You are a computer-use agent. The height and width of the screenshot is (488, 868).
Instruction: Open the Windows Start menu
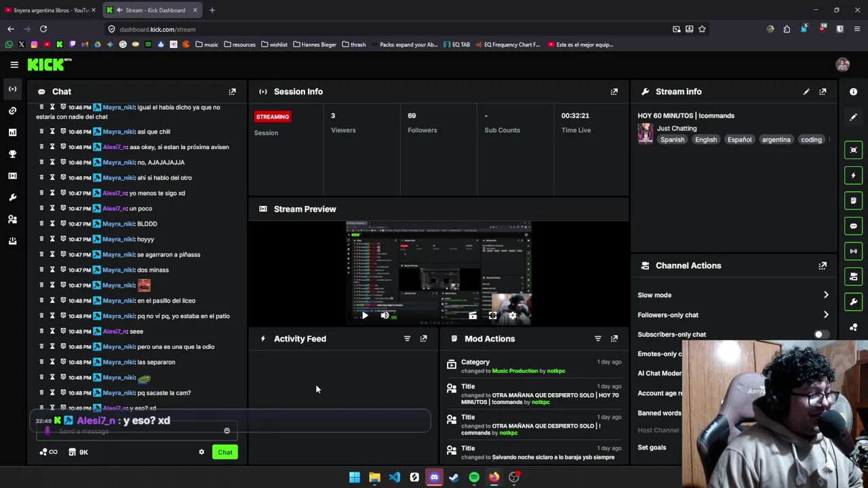(355, 477)
